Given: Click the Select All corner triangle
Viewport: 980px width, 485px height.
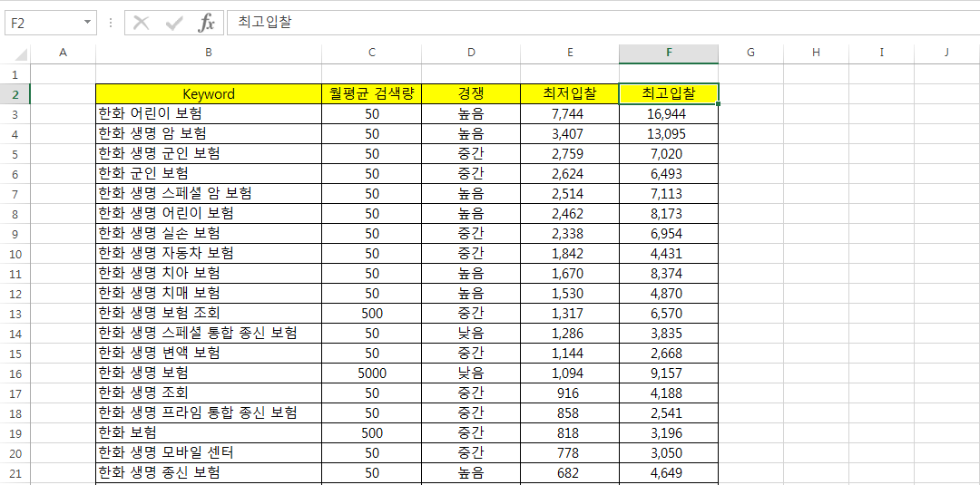Looking at the screenshot, I should tap(19, 53).
